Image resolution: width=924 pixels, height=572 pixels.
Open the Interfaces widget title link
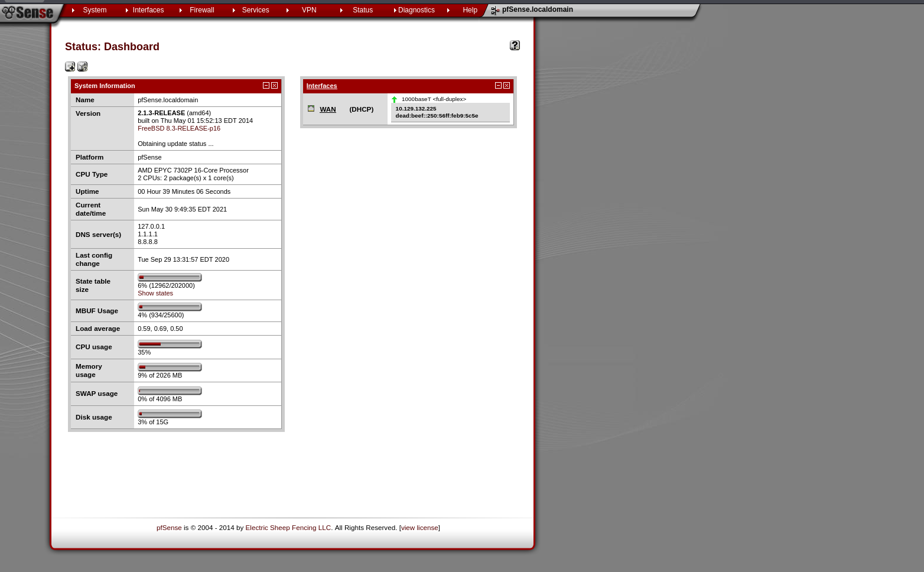(x=321, y=86)
